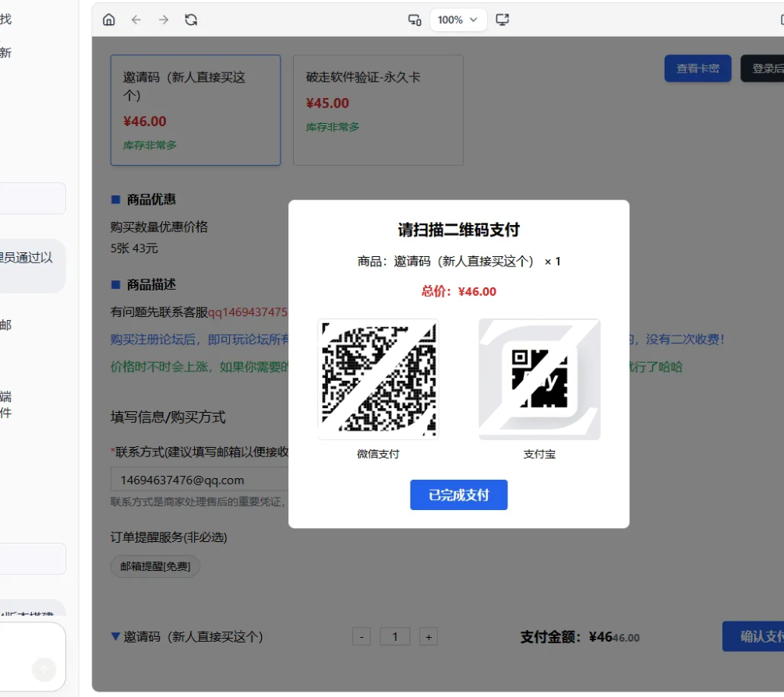Toggle the 邮箱提醒[免费] reminder option
This screenshot has height=697, width=784.
click(154, 566)
